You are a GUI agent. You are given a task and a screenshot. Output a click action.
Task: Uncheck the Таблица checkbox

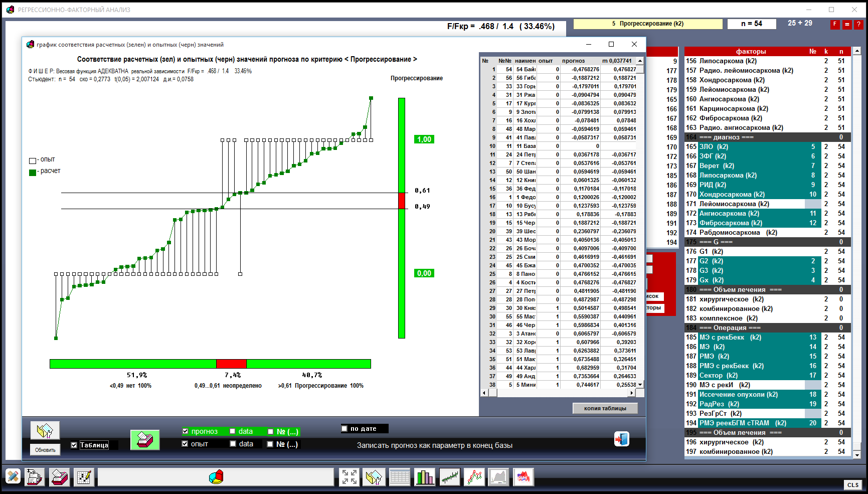coord(74,445)
